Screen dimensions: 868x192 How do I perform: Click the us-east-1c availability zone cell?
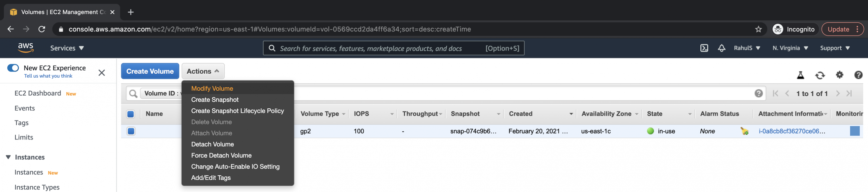(596, 131)
